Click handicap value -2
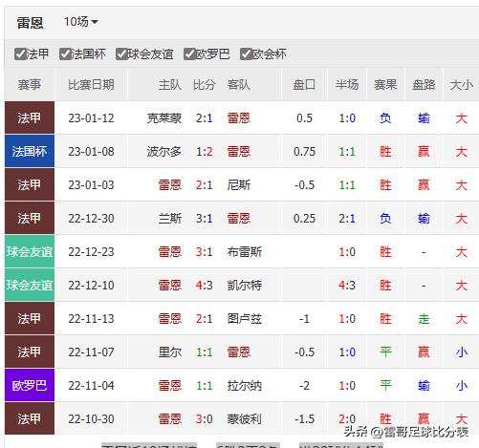 304,386
